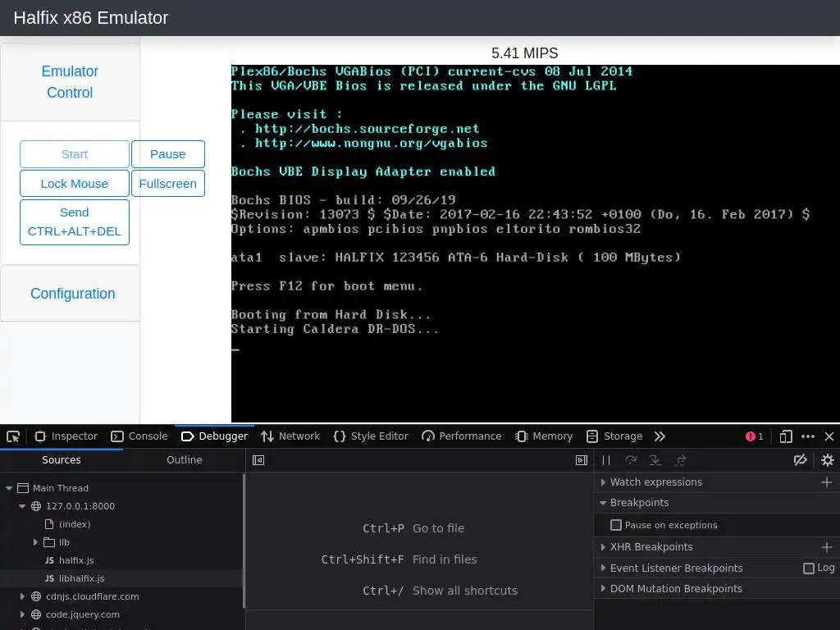Image resolution: width=840 pixels, height=630 pixels.
Task: Add an XHR breakpoint plus icon
Action: pyautogui.click(x=827, y=547)
